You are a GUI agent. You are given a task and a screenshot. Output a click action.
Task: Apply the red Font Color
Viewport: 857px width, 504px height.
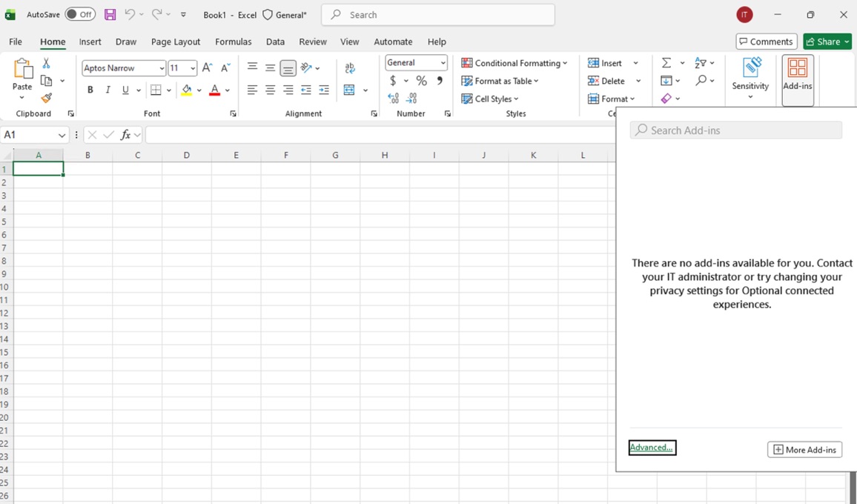point(215,90)
